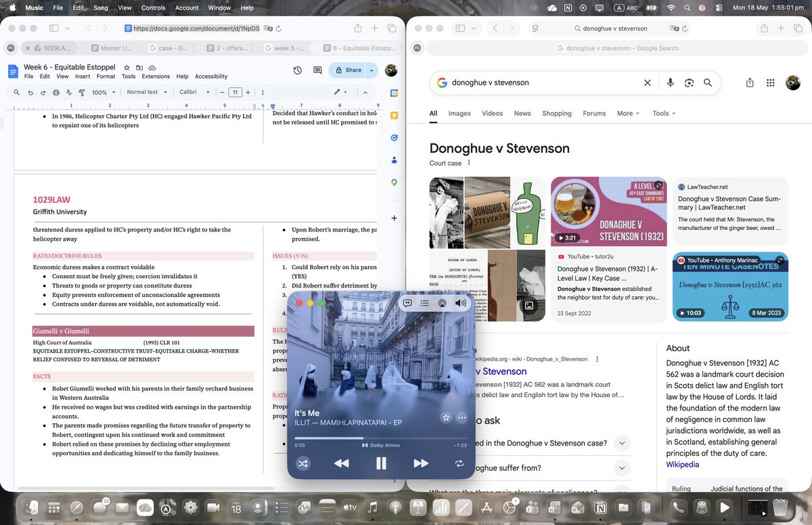This screenshot has width=812, height=525.
Task: Open version history in Google Docs
Action: (297, 70)
